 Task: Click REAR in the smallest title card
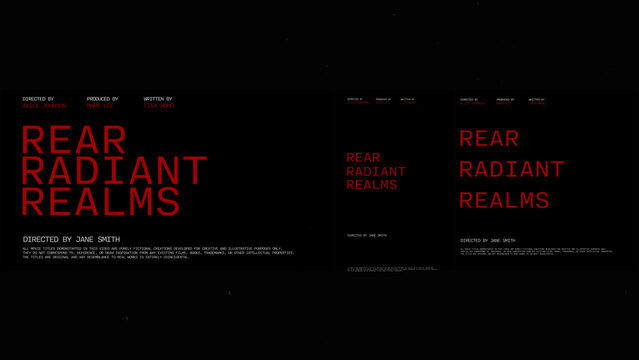(363, 157)
